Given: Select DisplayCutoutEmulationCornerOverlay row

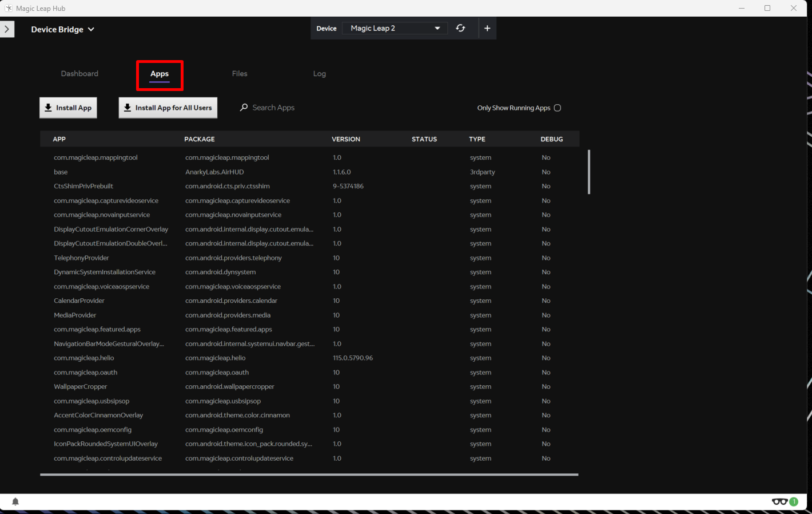Looking at the screenshot, I should tap(309, 229).
